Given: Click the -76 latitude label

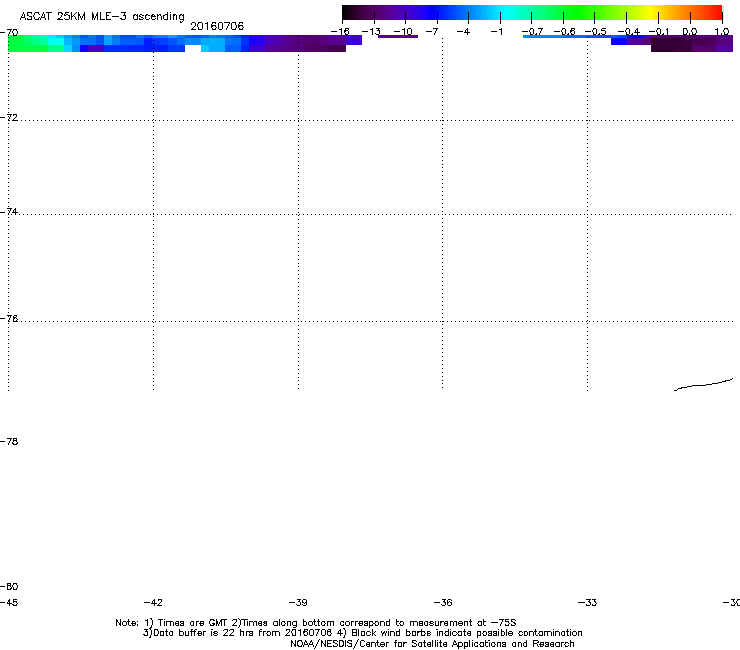Looking at the screenshot, I should [x=9, y=319].
